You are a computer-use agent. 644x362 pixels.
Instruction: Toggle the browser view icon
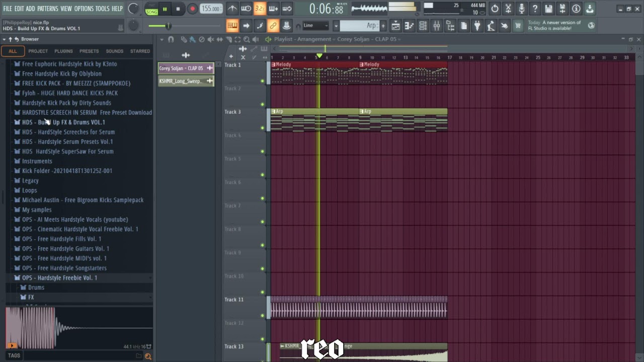click(450, 26)
